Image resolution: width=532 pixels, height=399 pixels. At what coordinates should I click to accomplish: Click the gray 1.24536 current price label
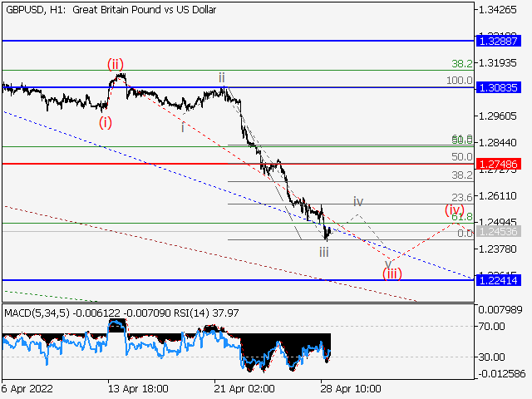point(499,231)
